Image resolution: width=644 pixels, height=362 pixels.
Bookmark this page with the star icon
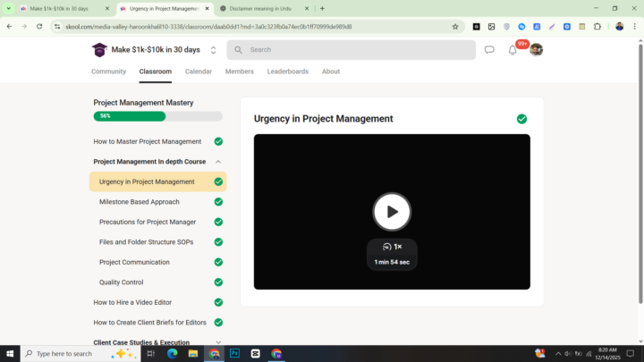(455, 27)
